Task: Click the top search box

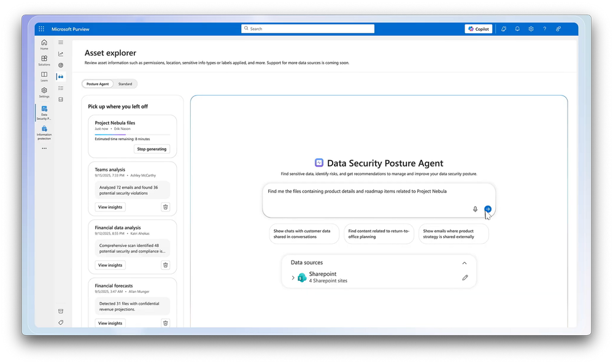Action: click(x=307, y=29)
